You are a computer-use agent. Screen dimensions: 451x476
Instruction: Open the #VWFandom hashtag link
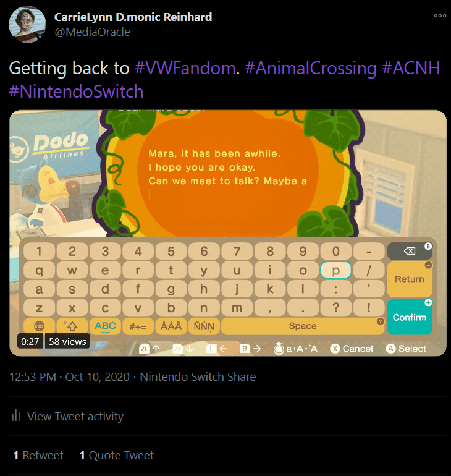(184, 68)
